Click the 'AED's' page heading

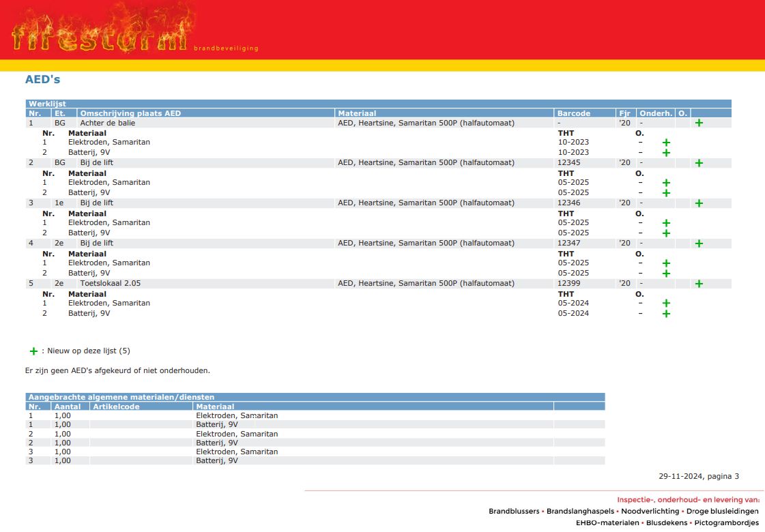(x=43, y=80)
